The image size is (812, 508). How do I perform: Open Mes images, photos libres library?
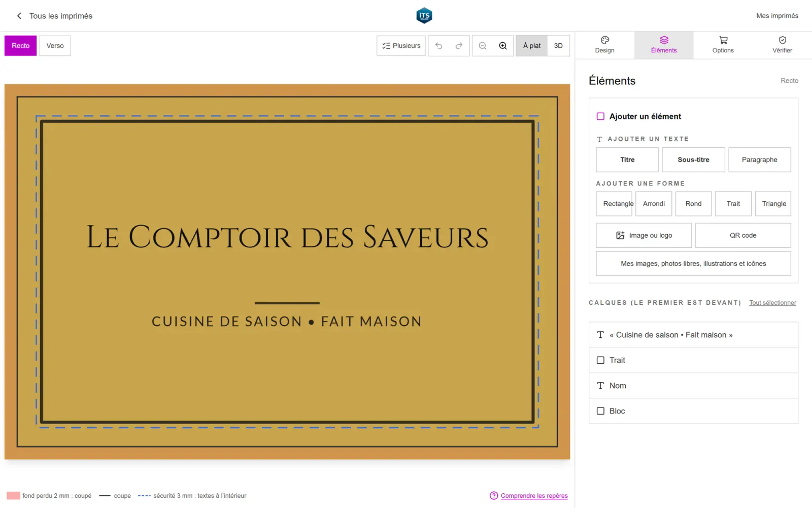click(x=693, y=264)
